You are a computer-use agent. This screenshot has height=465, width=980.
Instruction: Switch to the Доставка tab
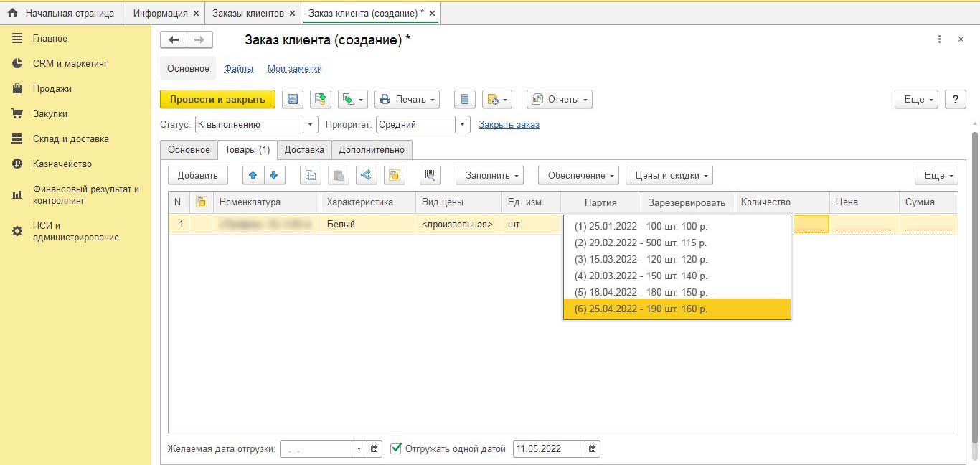coord(304,150)
